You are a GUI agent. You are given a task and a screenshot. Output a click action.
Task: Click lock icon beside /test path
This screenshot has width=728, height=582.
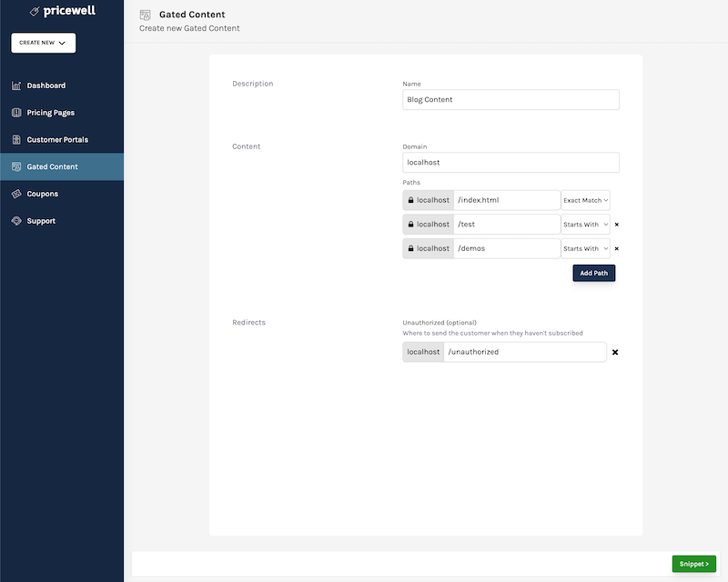[x=411, y=225]
